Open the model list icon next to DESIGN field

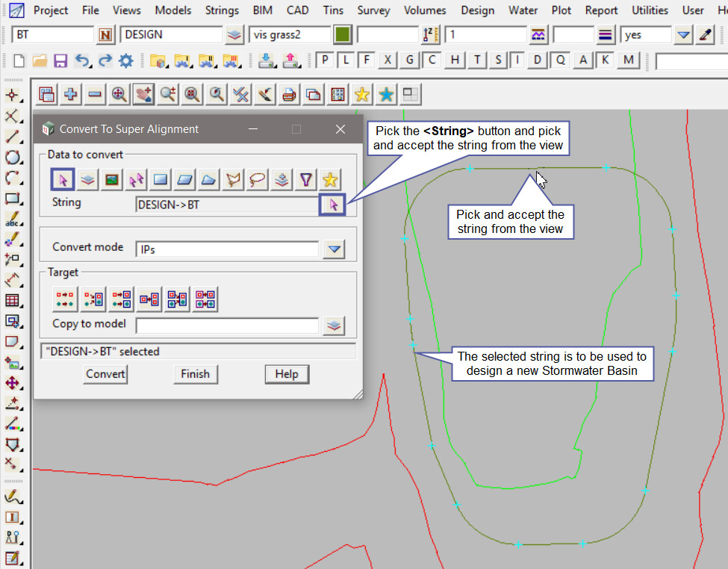pos(235,35)
